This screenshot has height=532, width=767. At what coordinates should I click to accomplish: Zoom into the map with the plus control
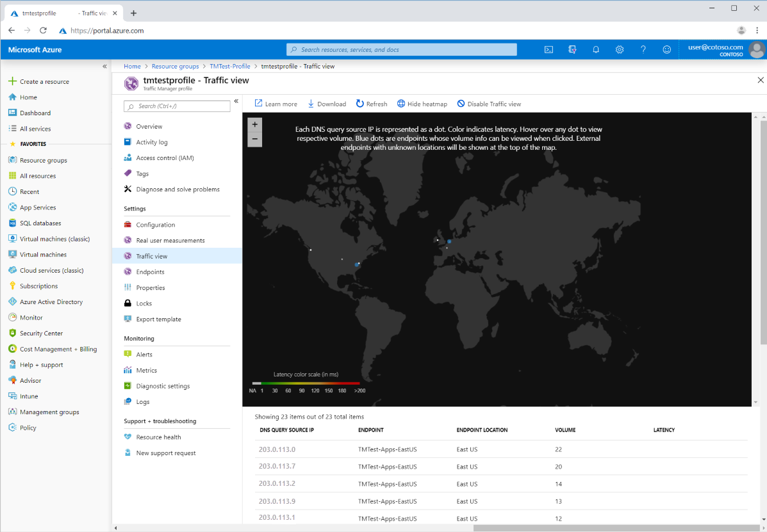pos(254,124)
